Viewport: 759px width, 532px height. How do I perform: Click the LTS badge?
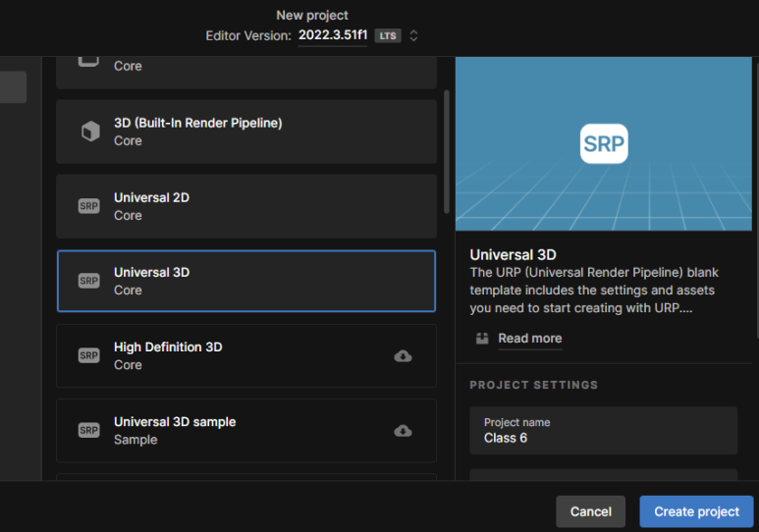click(x=388, y=35)
